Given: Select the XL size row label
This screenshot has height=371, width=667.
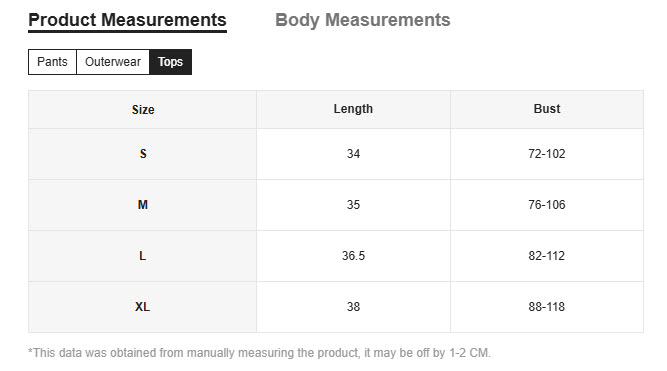Looking at the screenshot, I should tap(143, 307).
